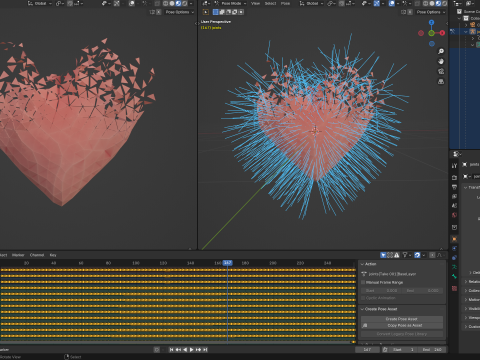480x360 pixels.
Task: Open dope sheet filter funnel dropdown
Action: click(406, 255)
